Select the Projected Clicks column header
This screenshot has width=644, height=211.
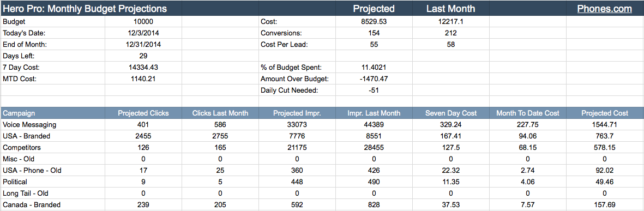pos(143,113)
